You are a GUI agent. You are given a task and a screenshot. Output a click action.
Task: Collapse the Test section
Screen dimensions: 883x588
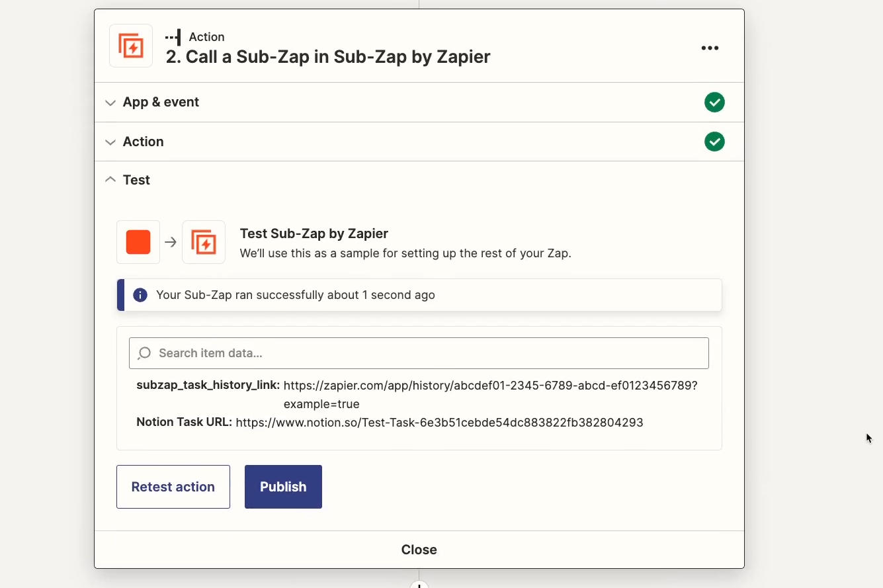tap(419, 180)
